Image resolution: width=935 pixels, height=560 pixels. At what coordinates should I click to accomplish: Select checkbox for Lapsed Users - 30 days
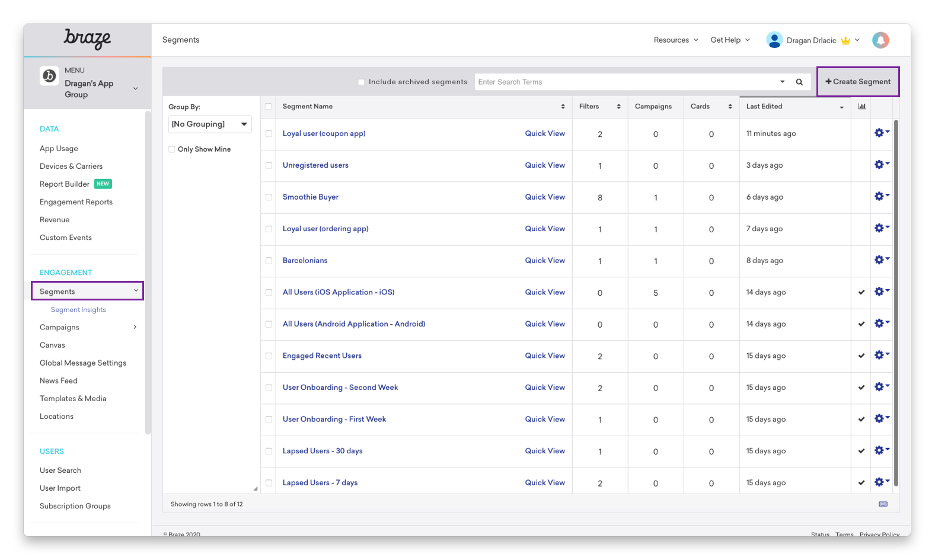tap(269, 451)
